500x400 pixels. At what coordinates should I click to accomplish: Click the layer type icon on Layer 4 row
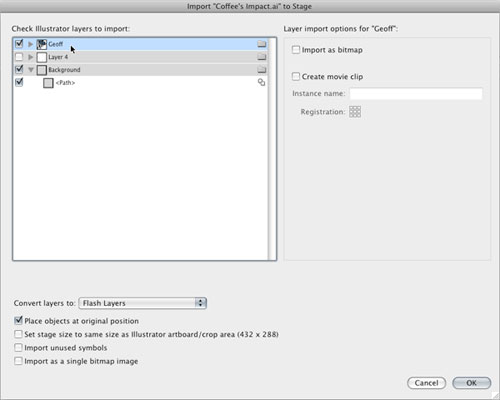pyautogui.click(x=262, y=57)
